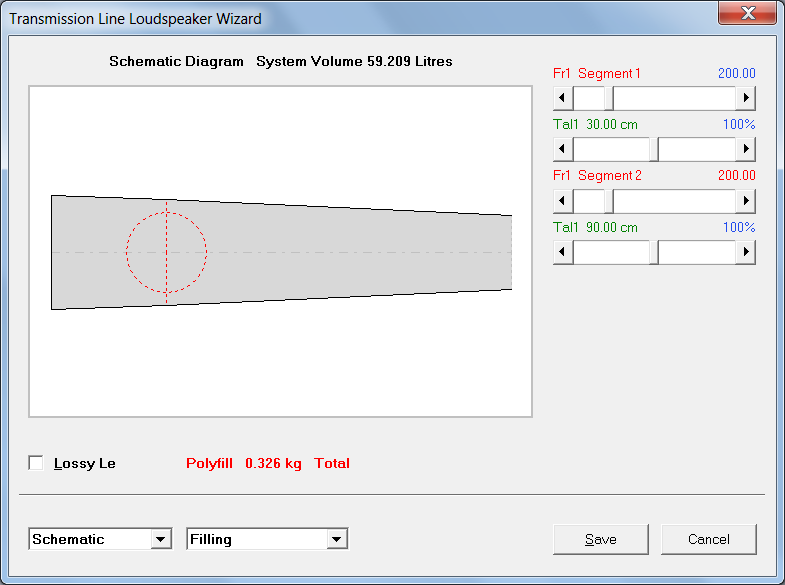785x585 pixels.
Task: Click the Tal1 90.00 cm slider thumb
Action: (654, 252)
